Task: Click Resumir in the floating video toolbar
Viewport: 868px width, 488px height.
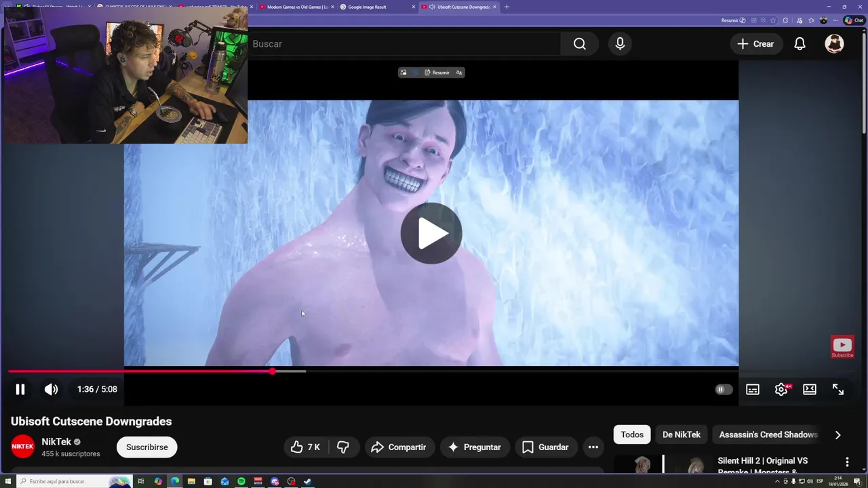Action: (x=437, y=73)
